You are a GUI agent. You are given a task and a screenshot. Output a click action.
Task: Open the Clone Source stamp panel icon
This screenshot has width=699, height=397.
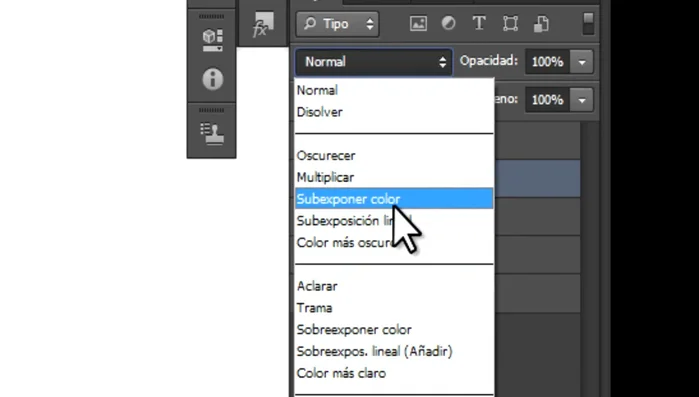(x=212, y=134)
